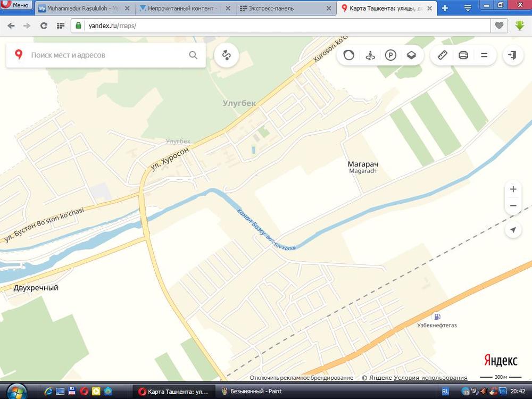Open the Условия использования link

point(430,378)
